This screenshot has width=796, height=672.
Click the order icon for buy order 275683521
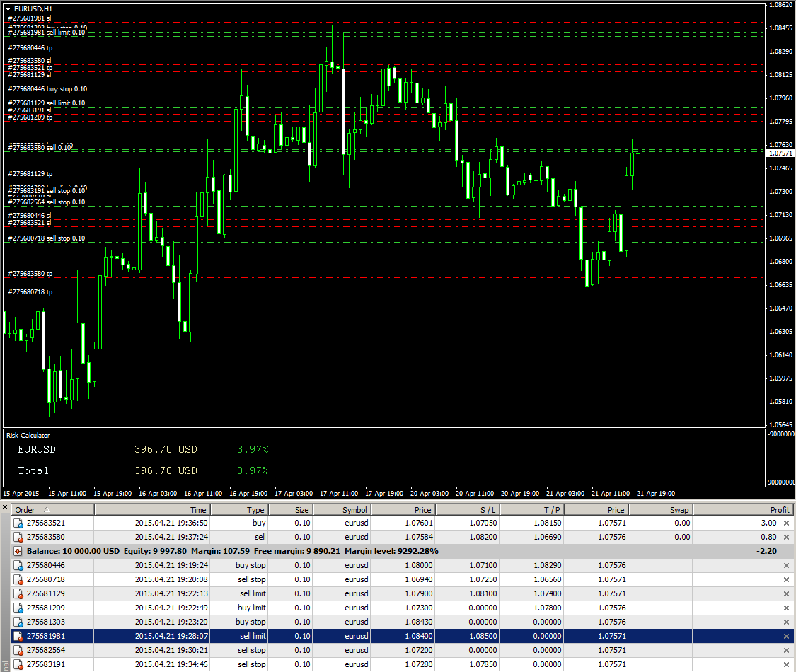[18, 523]
